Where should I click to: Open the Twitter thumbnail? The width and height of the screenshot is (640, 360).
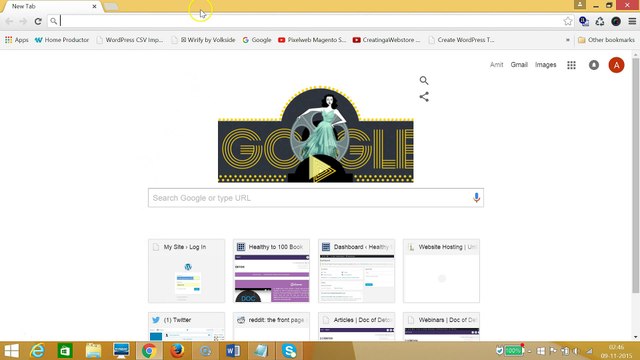187,327
